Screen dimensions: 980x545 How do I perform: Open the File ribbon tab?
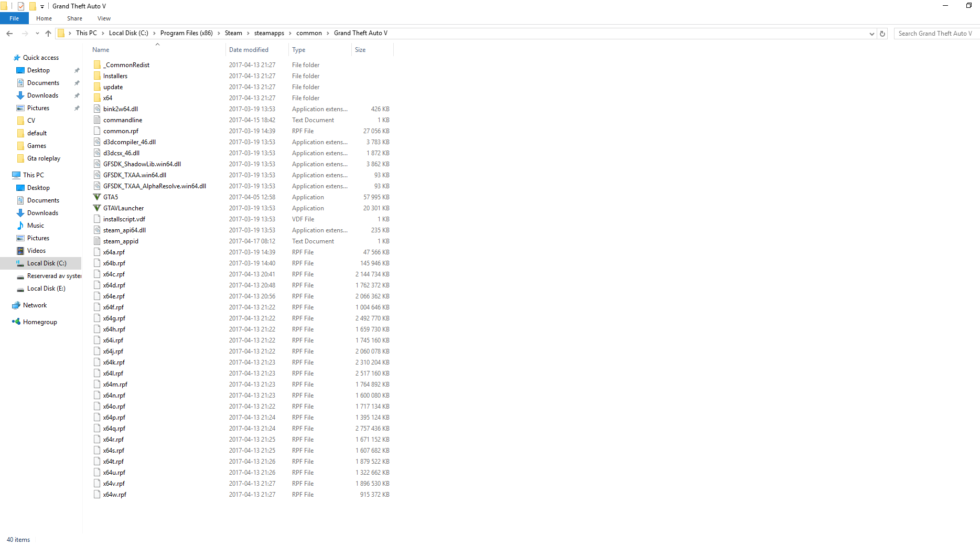[14, 18]
